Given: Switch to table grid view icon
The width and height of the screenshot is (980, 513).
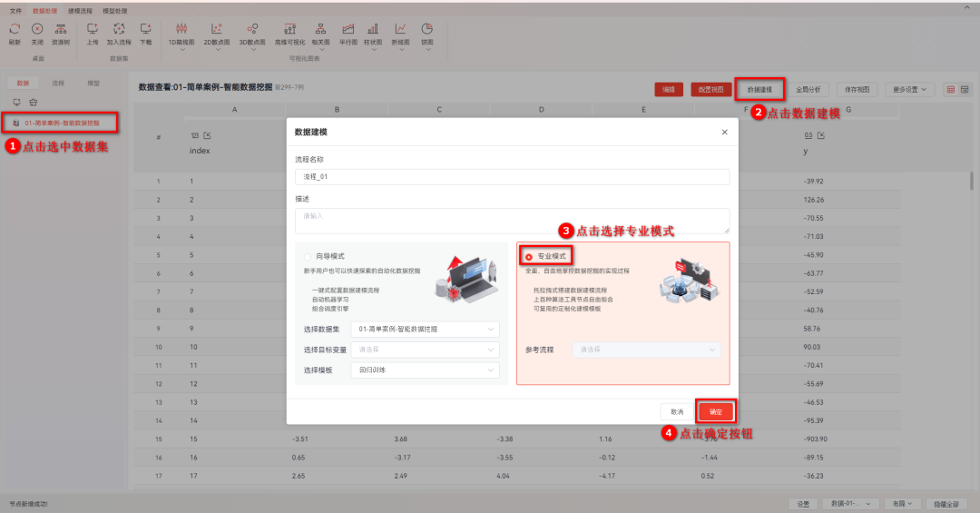Looking at the screenshot, I should (x=951, y=90).
